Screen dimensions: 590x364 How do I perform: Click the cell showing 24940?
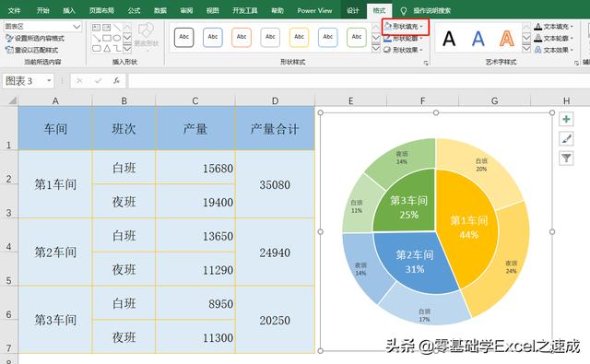point(275,252)
